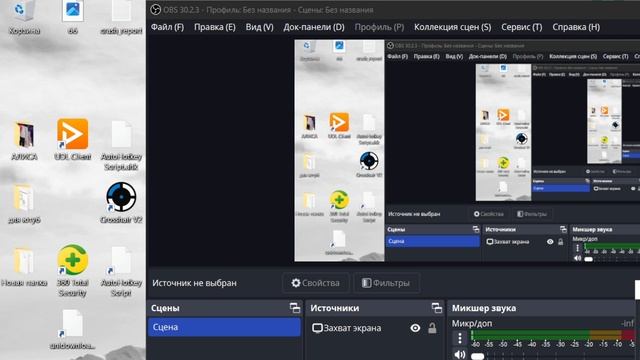Mute the Микр/доп speaker icon

pos(460,355)
